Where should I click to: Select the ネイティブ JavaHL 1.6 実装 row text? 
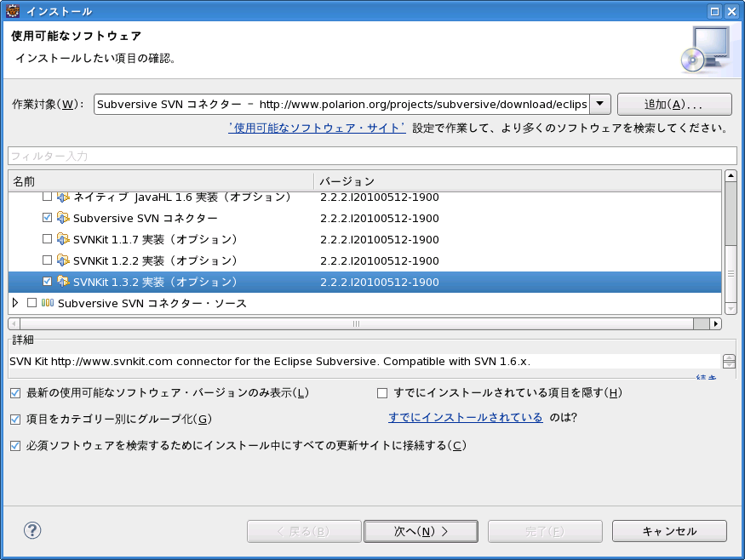182,197
